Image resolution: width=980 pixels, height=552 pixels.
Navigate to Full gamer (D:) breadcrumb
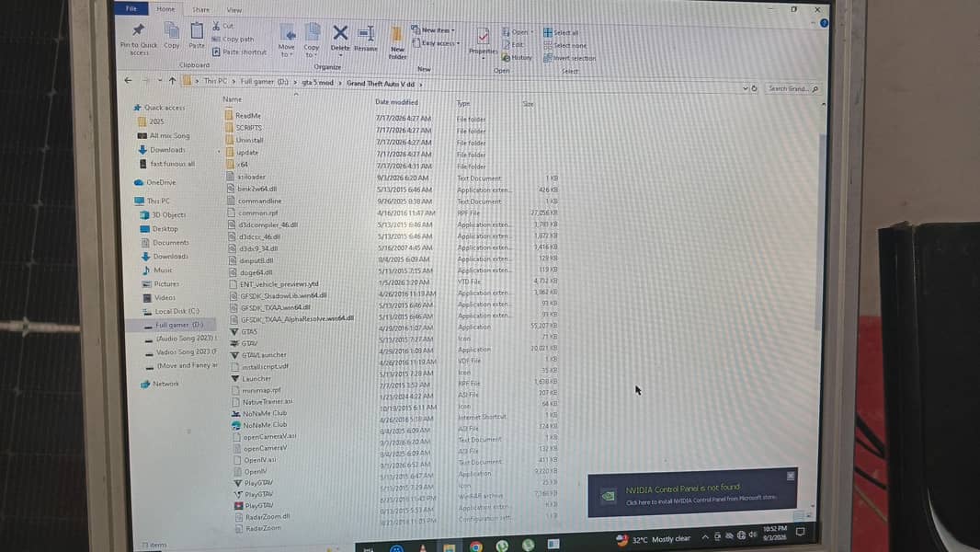point(265,81)
